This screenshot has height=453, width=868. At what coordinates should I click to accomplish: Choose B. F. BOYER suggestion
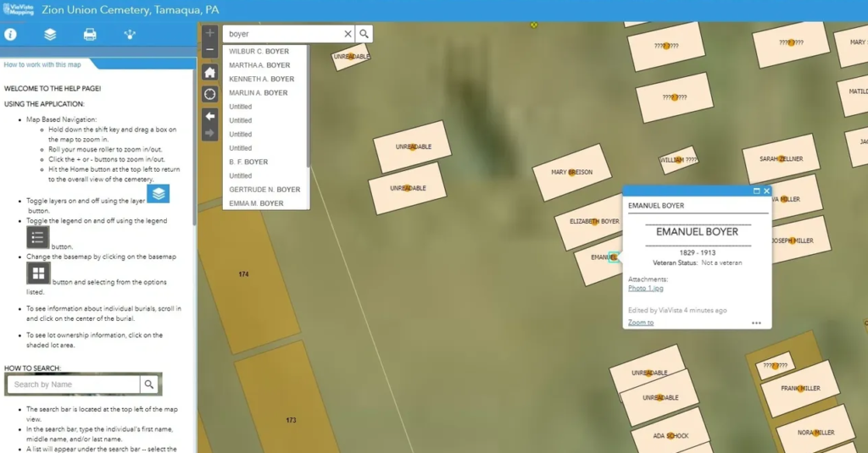248,162
